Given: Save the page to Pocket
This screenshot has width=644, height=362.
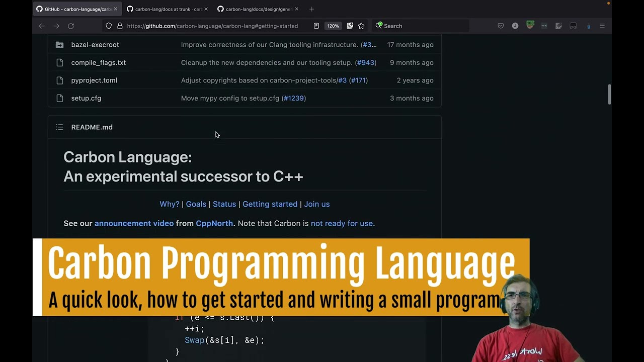Looking at the screenshot, I should (501, 26).
